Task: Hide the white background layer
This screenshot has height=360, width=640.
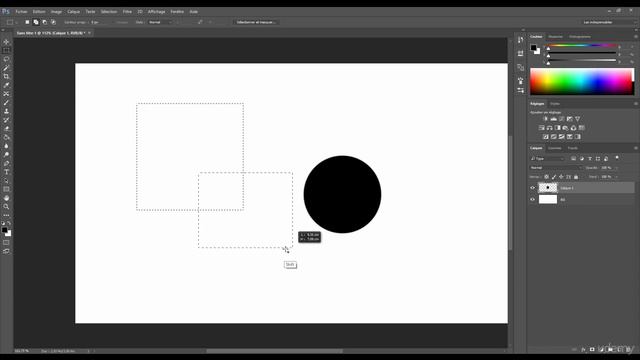Action: coord(532,200)
